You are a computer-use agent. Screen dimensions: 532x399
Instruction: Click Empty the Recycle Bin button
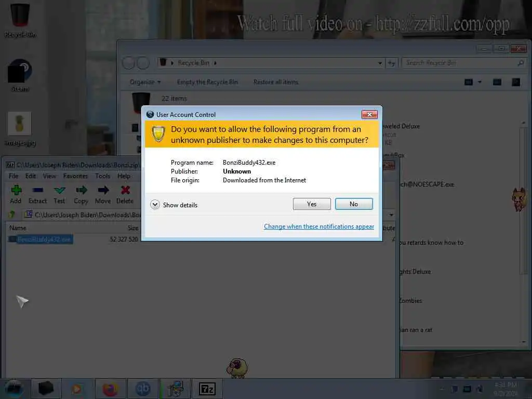point(207,82)
